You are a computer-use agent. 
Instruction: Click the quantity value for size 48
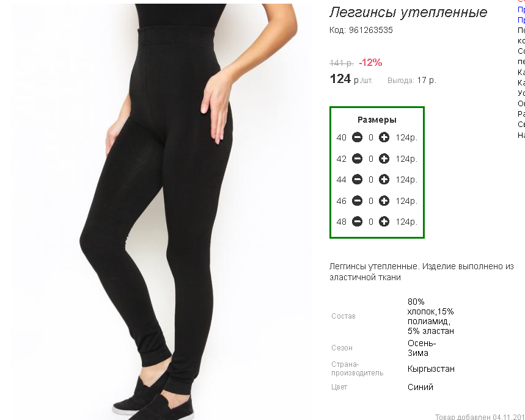[x=370, y=222]
